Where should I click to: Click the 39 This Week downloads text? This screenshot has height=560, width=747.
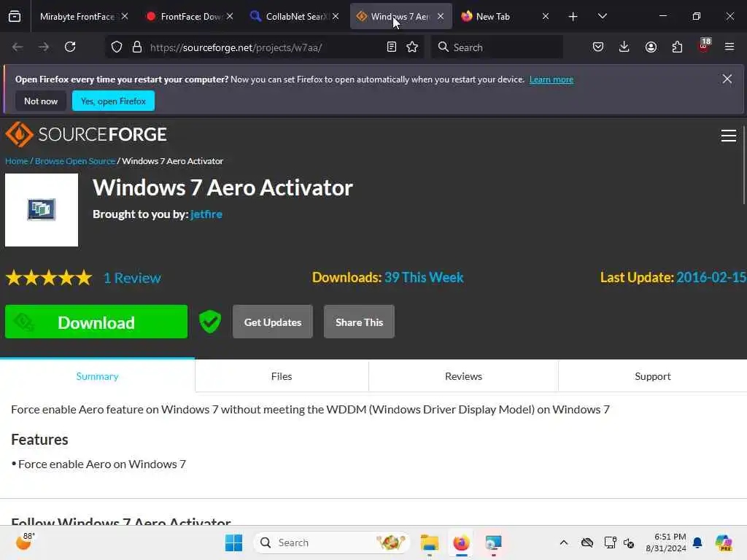pos(424,278)
